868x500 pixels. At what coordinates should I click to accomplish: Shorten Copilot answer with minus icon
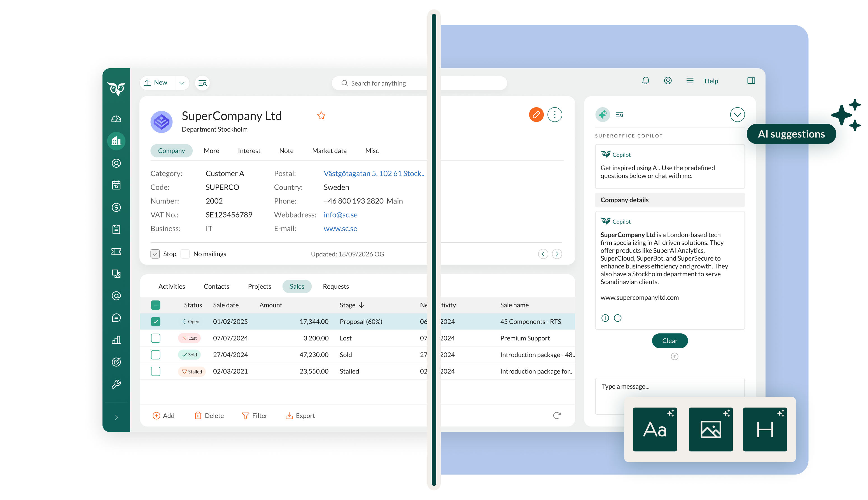617,318
